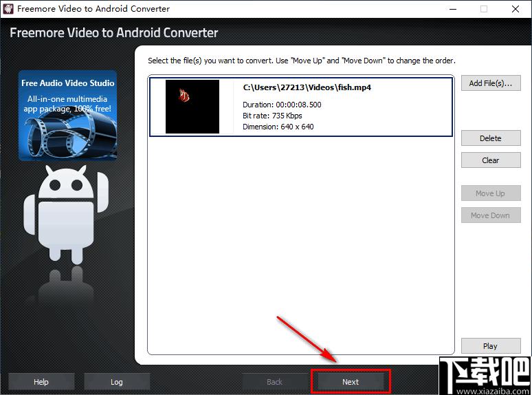532x395 pixels.
Task: Proceed with the Next button
Action: (x=351, y=382)
